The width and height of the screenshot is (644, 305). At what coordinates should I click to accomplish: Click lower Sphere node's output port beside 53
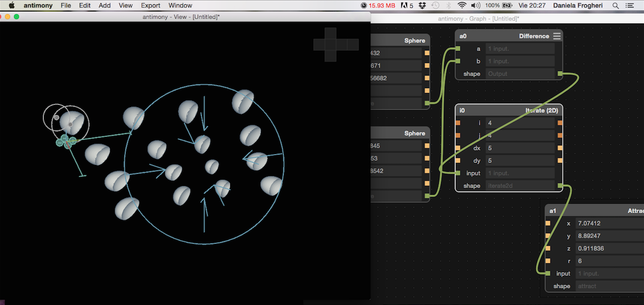pos(427,159)
